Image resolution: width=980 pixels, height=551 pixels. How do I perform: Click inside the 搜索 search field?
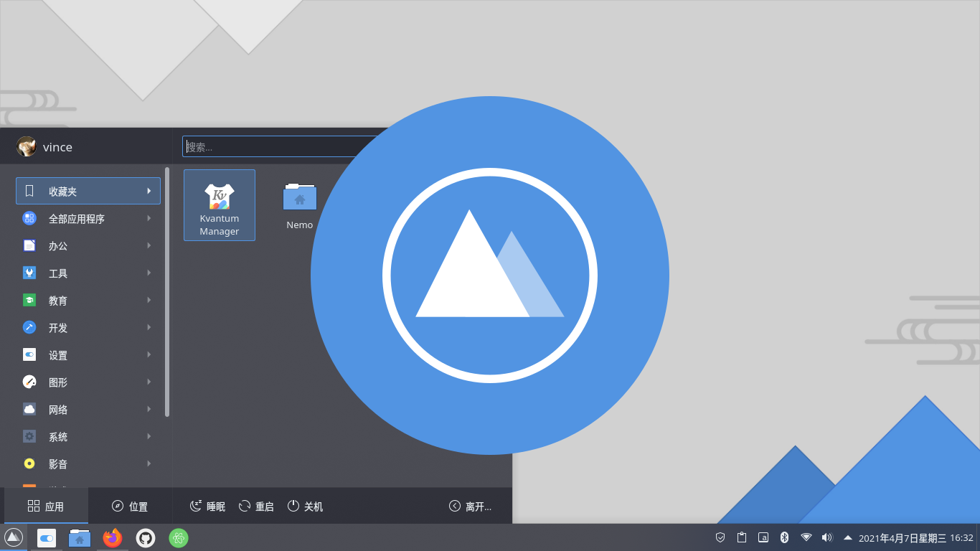[273, 146]
